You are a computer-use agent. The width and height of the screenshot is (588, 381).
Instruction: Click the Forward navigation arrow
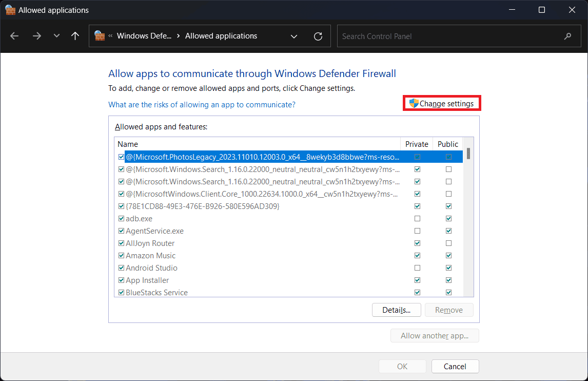(x=37, y=36)
